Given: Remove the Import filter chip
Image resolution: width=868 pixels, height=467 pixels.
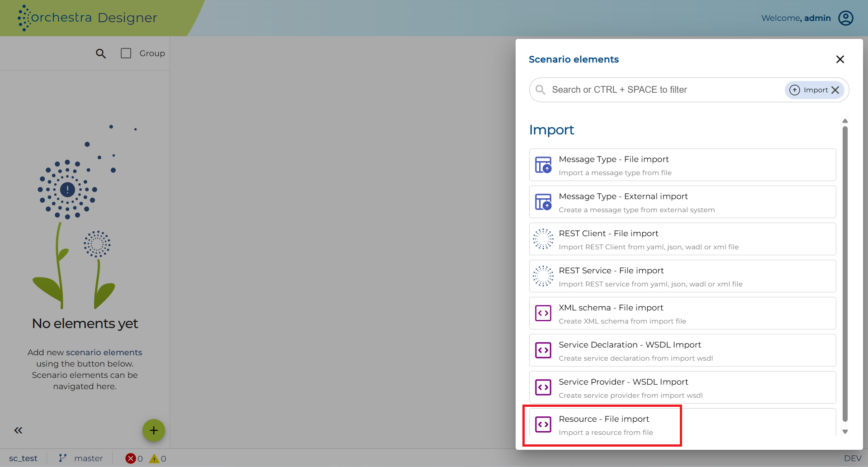Looking at the screenshot, I should tap(835, 90).
